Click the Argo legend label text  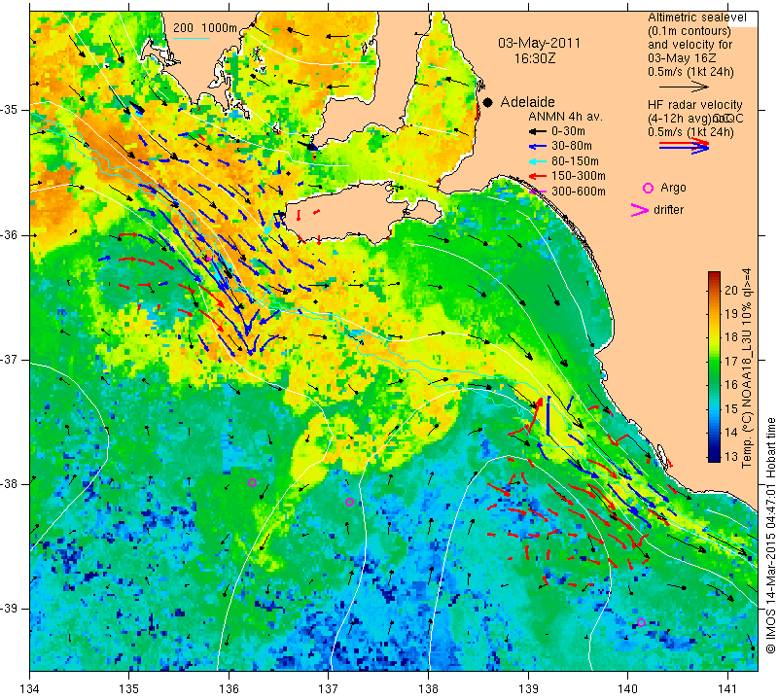point(673,188)
